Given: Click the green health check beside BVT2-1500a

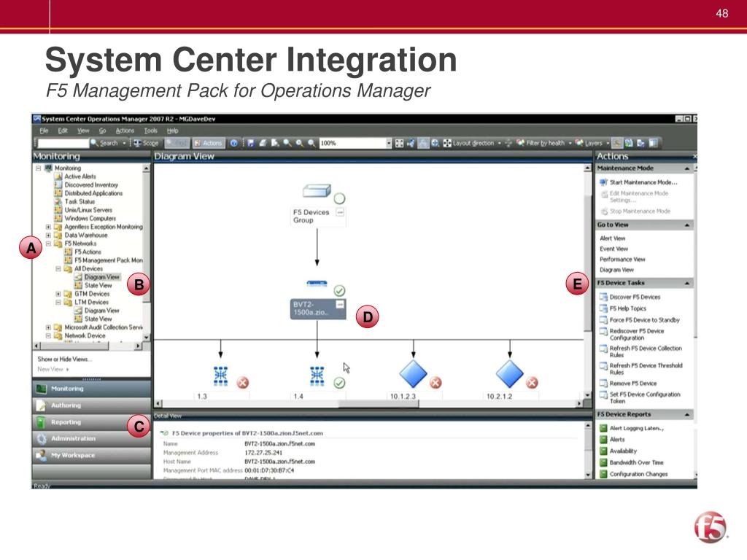Looking at the screenshot, I should pos(339,290).
